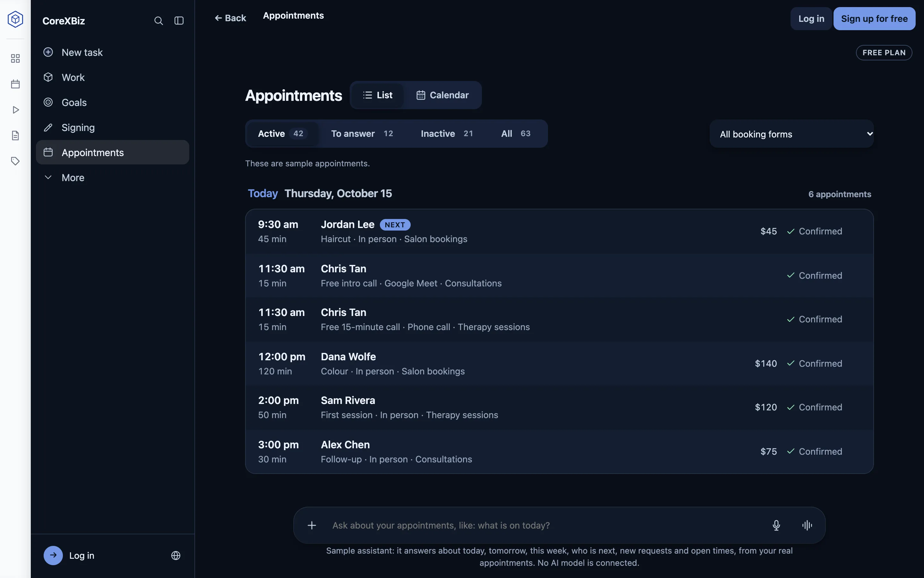Open Chris Tan Free 15-minute call appointment
This screenshot has height=578, width=924.
[559, 319]
